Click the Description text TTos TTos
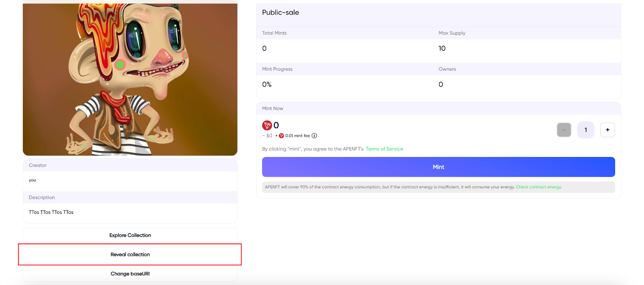Screen dimensions: 644x285 click(x=51, y=212)
